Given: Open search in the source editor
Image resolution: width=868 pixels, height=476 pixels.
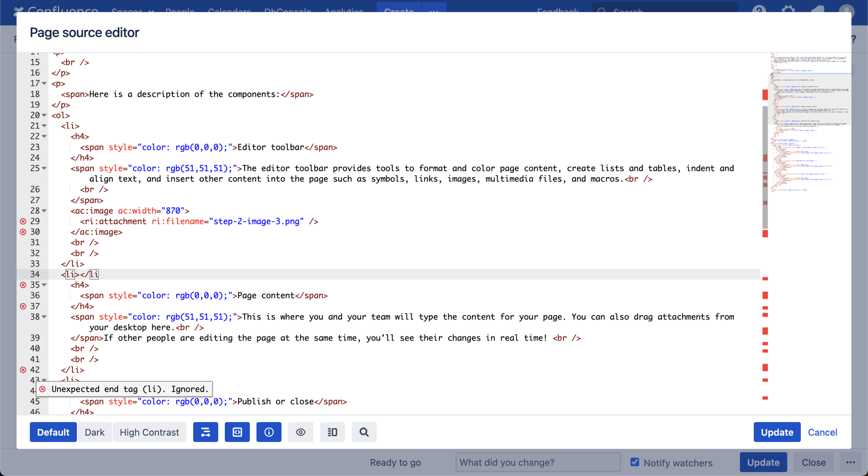Looking at the screenshot, I should (x=364, y=432).
